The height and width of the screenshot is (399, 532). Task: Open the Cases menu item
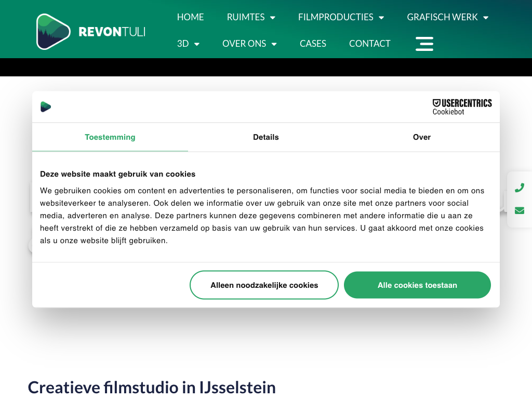click(313, 44)
